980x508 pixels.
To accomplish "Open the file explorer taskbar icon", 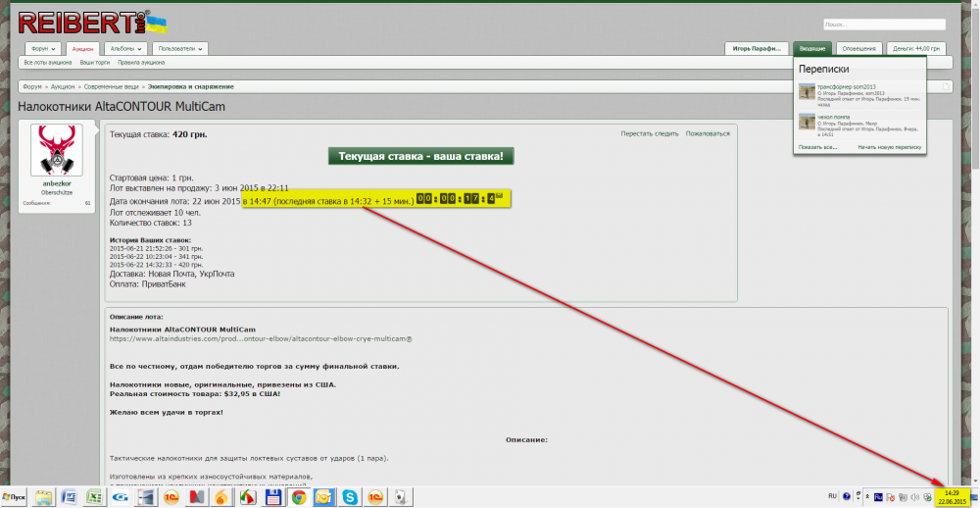I will 44,497.
